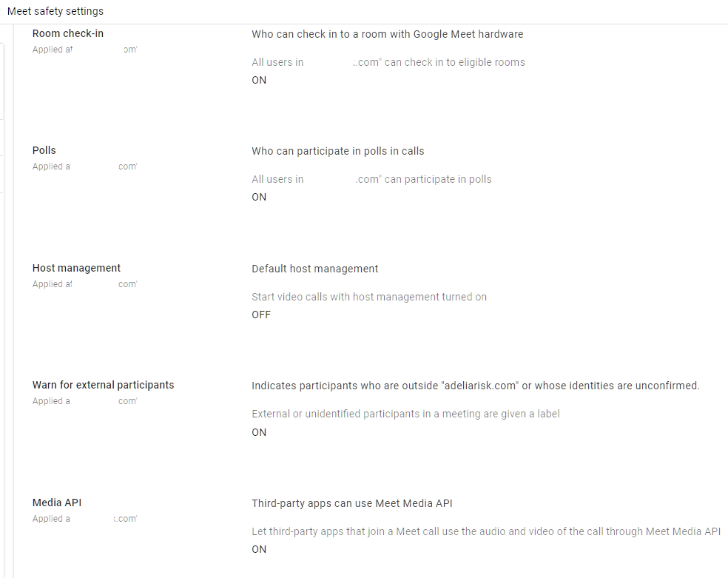Disable the external participants warning label
728x578 pixels.
(259, 431)
